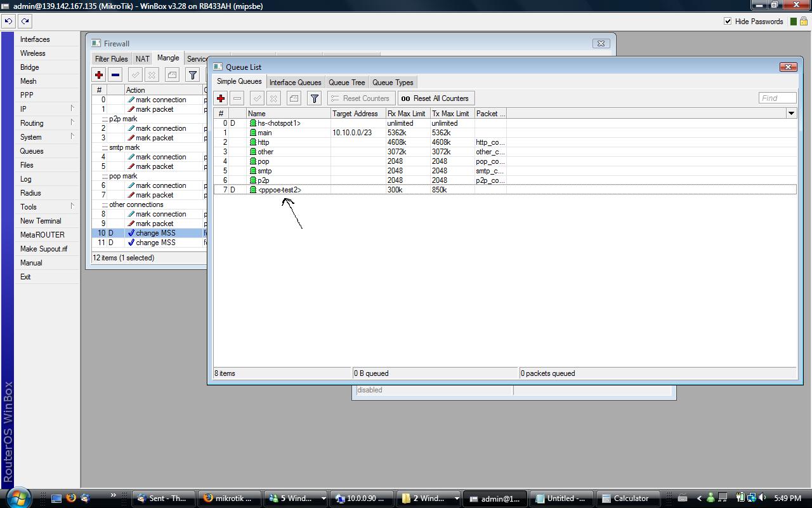Open Calculator from the taskbar

[627, 498]
